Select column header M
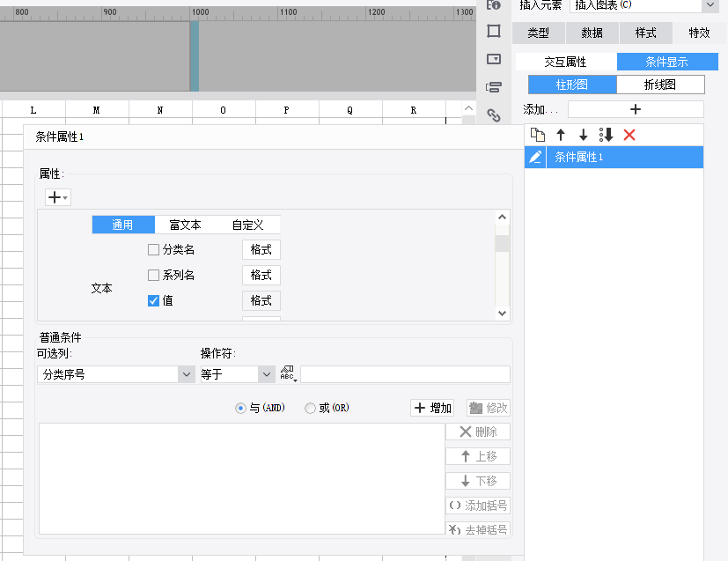The width and height of the screenshot is (728, 561). 97,110
